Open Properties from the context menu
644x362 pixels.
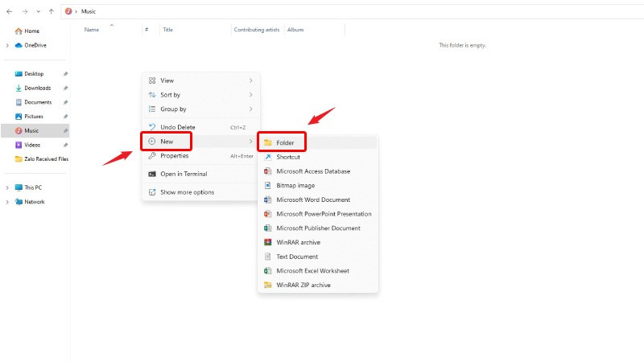[x=200, y=156]
